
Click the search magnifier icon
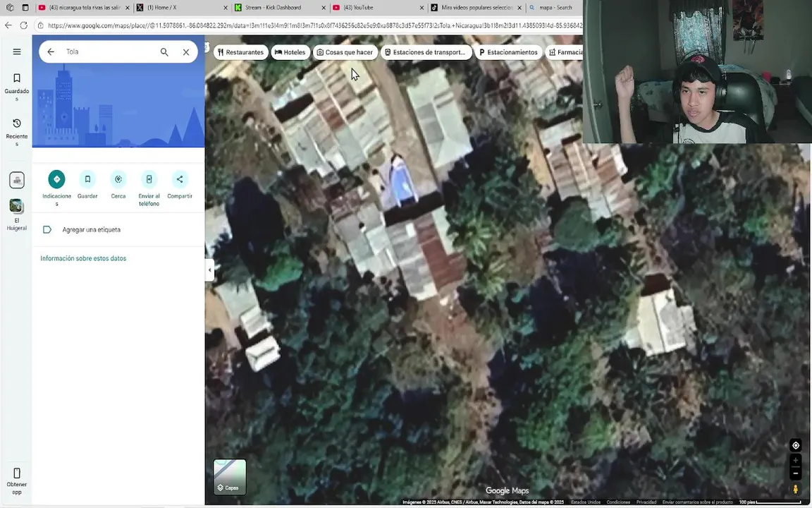tap(164, 52)
